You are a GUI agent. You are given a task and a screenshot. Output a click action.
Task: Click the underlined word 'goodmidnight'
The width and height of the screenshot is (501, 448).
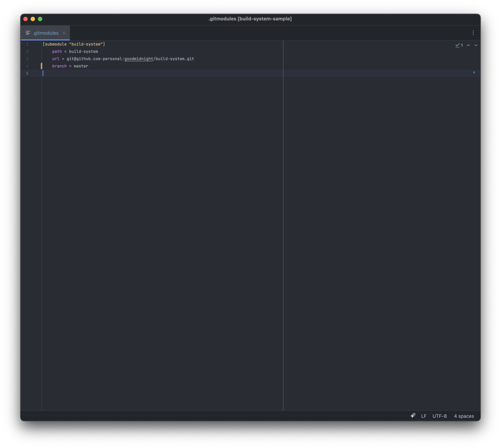tap(139, 59)
